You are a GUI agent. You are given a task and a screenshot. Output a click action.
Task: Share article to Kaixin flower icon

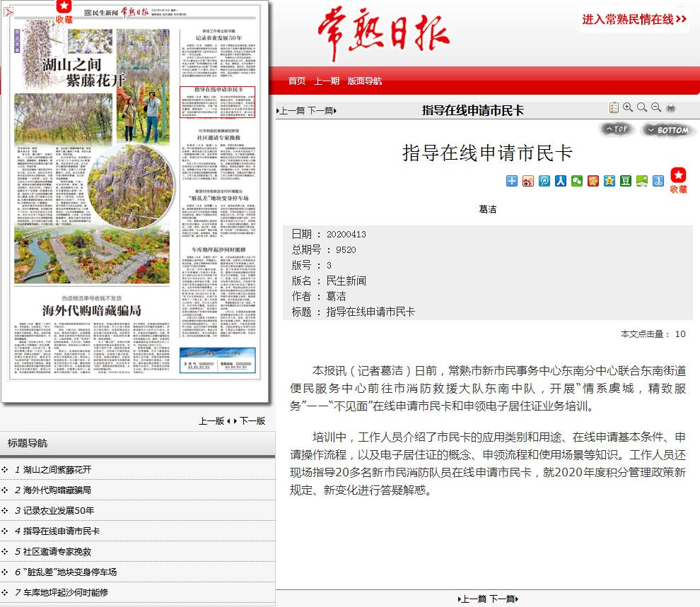tap(593, 181)
